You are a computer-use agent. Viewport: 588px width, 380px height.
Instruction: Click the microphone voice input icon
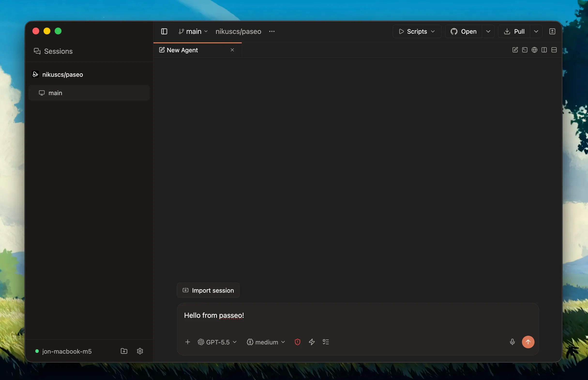pyautogui.click(x=512, y=342)
